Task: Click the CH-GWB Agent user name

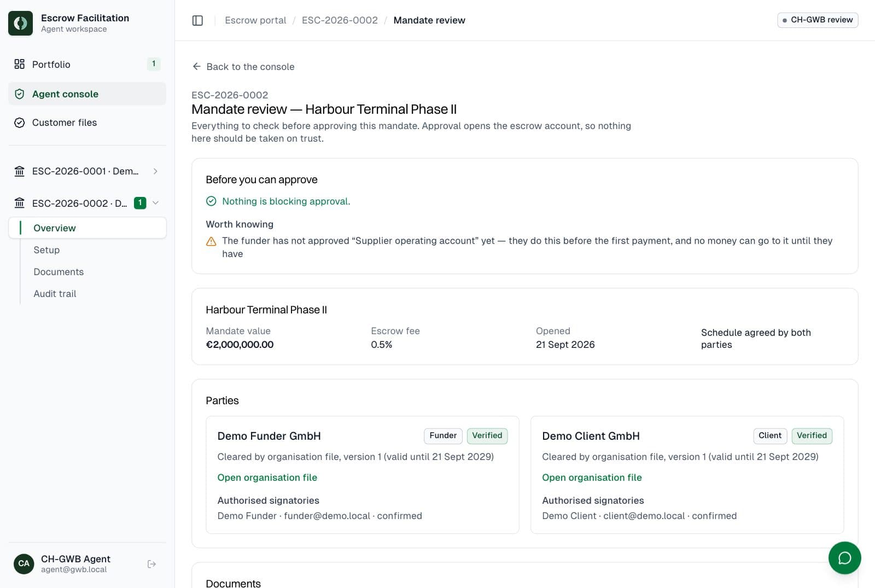Action: [75, 558]
